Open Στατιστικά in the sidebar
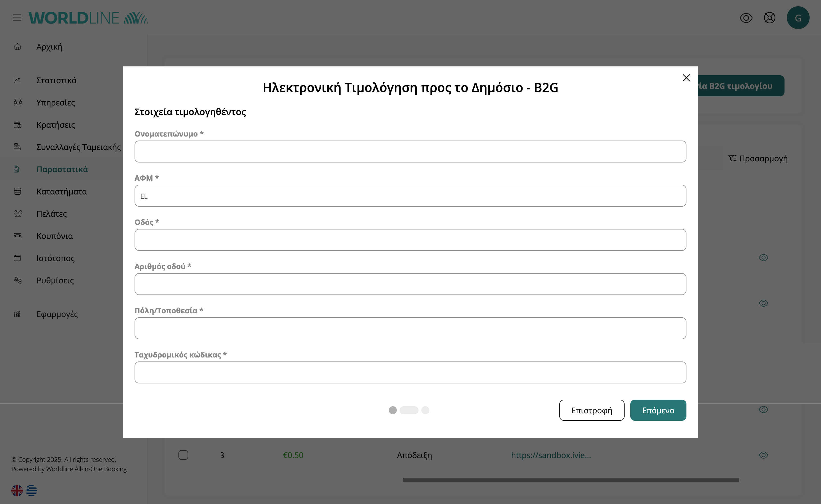The height and width of the screenshot is (504, 821). (x=56, y=80)
